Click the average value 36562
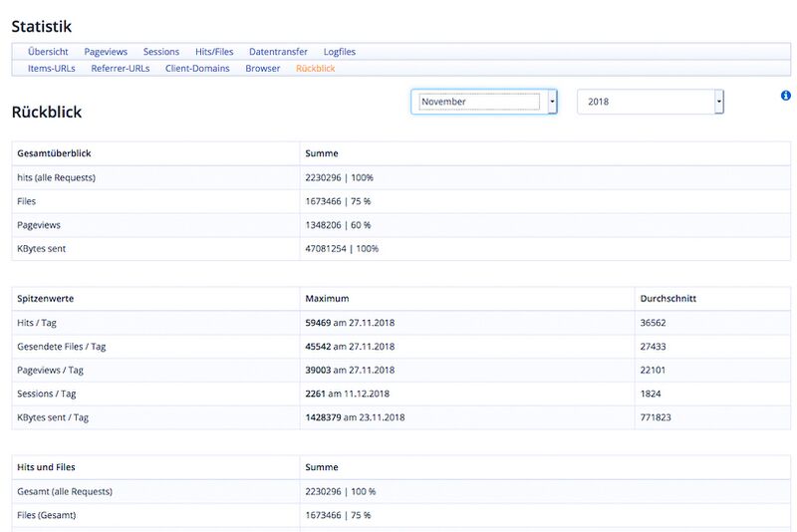797x532 pixels. pyautogui.click(x=653, y=323)
